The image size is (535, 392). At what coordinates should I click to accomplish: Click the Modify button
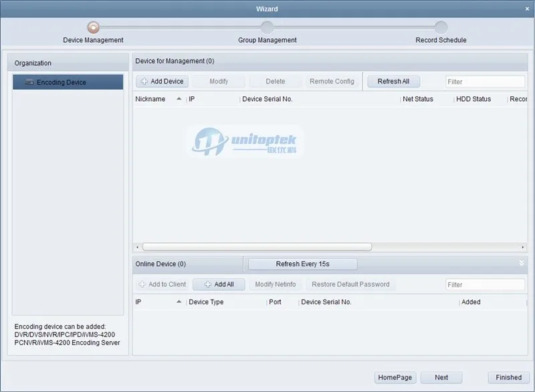pos(219,82)
